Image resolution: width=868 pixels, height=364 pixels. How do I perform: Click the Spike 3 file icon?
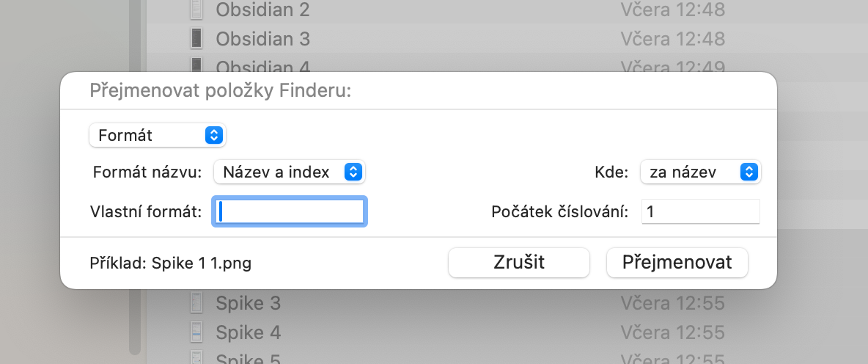[196, 302]
